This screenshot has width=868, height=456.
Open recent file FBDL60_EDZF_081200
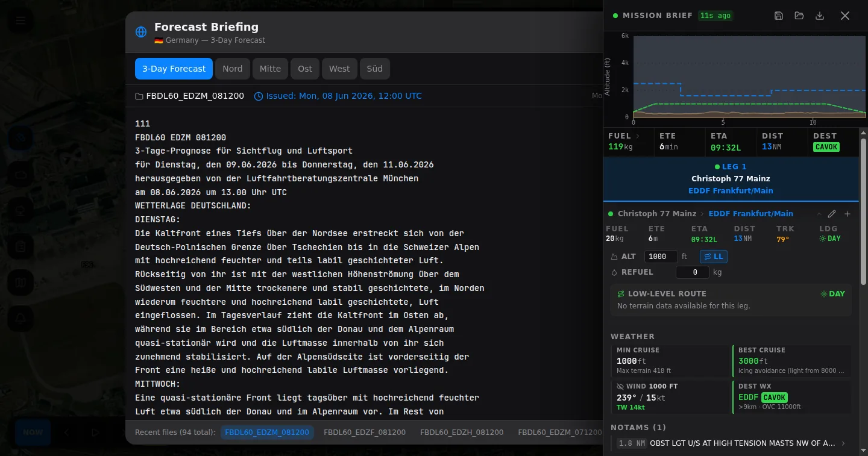tap(365, 432)
